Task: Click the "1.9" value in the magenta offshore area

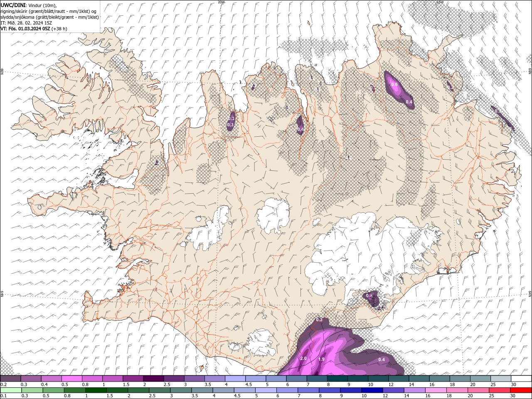Action: [x=321, y=359]
